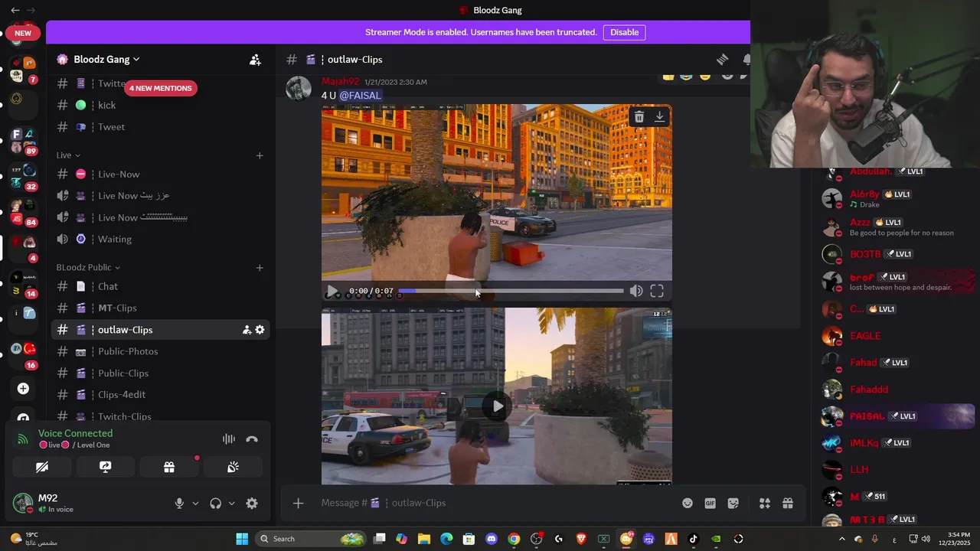980x551 pixels.
Task: Click the M92 user profile avatar
Action: click(x=23, y=503)
